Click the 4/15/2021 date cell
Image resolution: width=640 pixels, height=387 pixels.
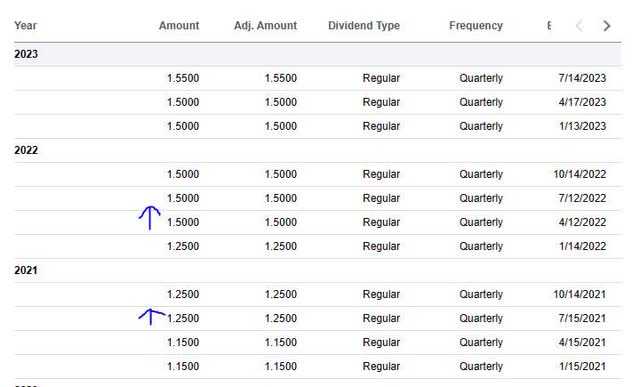click(x=582, y=343)
